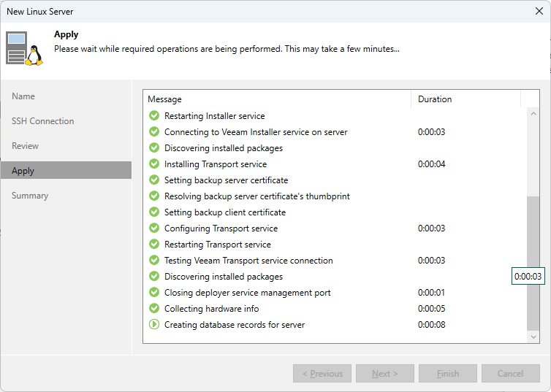
Task: Click success icon beside Installing Transport service
Action: (154, 164)
